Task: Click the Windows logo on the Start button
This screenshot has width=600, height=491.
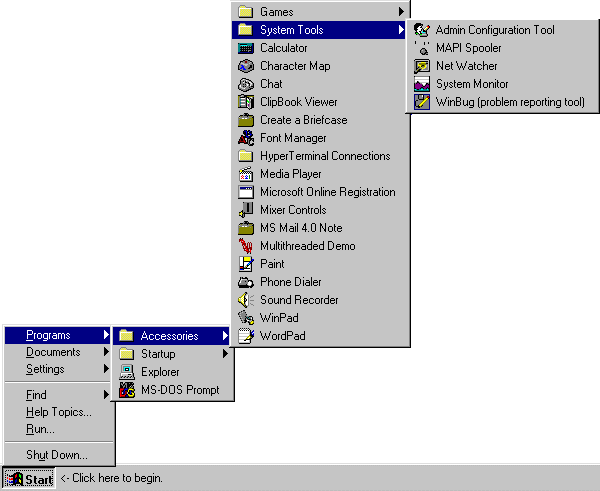Action: pos(15,479)
